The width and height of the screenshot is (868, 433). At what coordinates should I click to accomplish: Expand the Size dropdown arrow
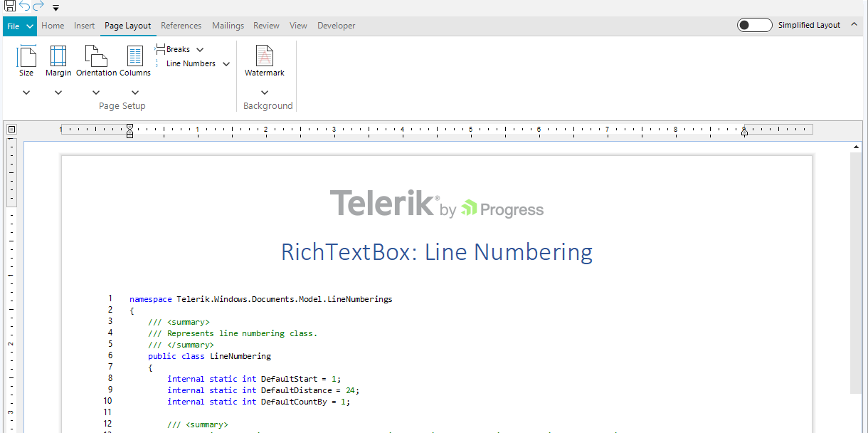coord(26,92)
